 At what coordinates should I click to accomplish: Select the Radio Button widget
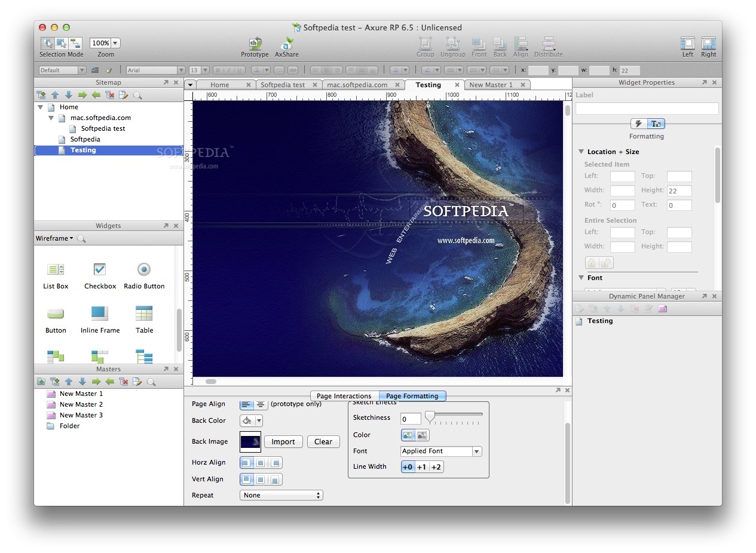(x=144, y=275)
